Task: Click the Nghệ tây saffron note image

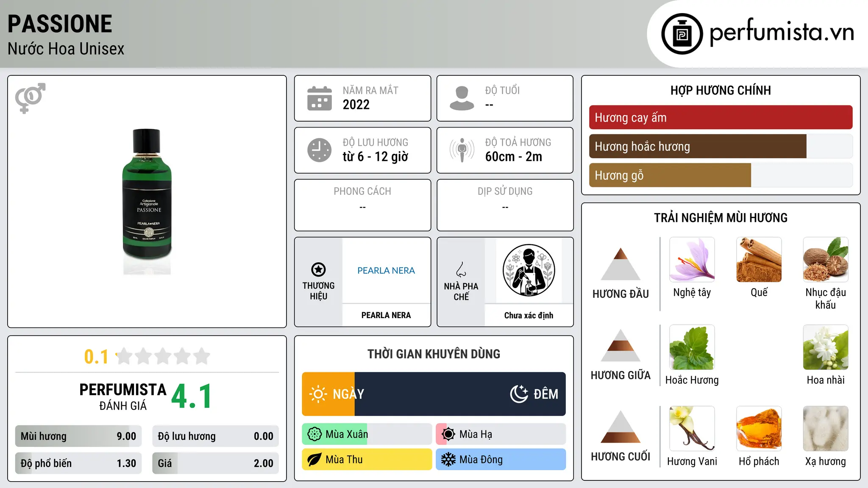Action: point(692,260)
